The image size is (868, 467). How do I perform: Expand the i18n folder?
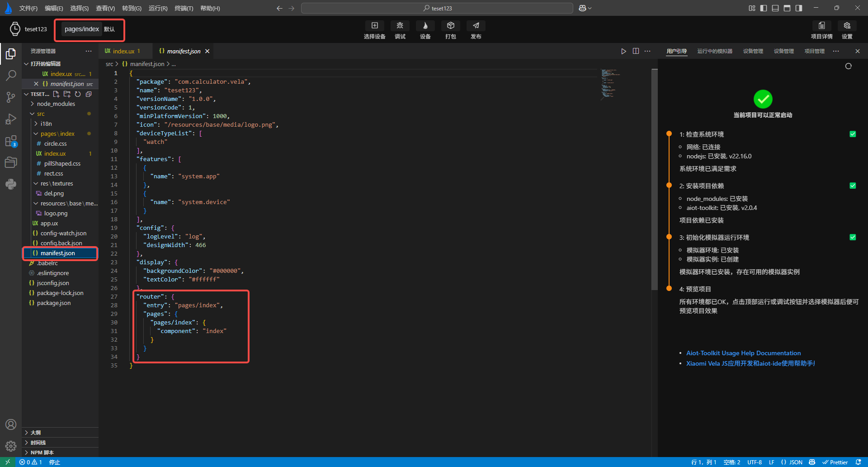(x=46, y=124)
